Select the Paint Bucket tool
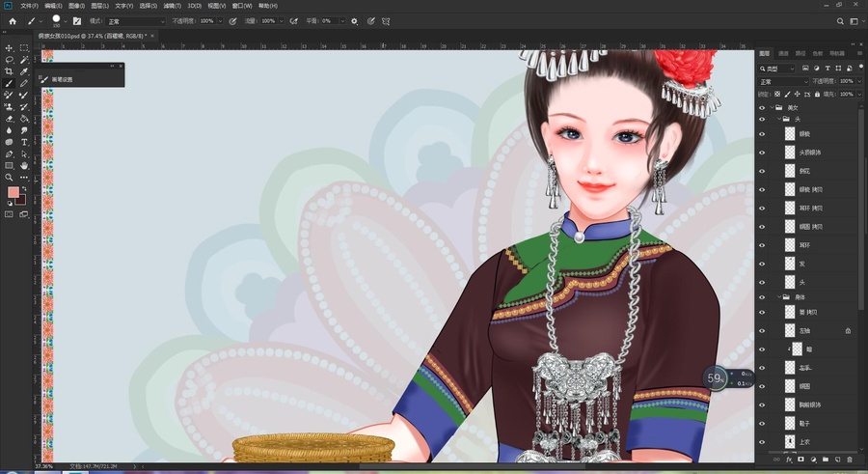Viewport: 868px width, 474px height. [x=24, y=119]
